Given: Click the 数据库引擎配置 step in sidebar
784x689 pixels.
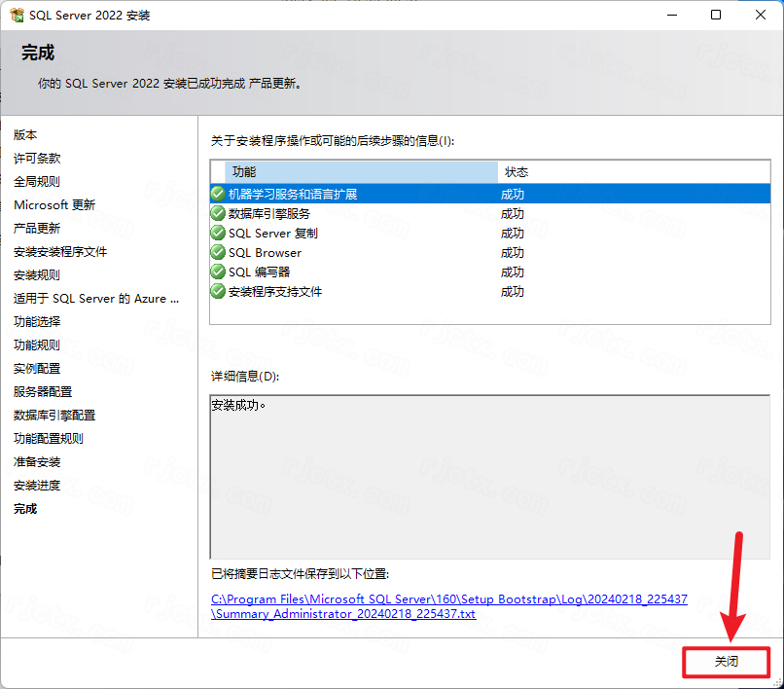Looking at the screenshot, I should tap(54, 416).
